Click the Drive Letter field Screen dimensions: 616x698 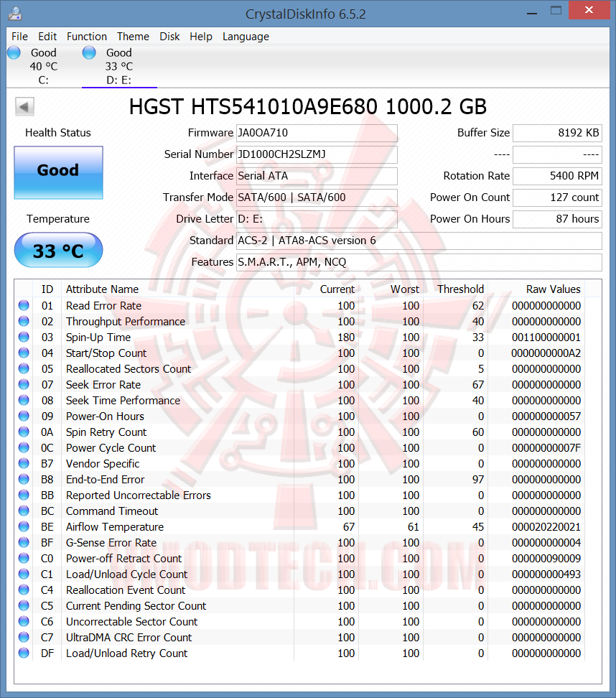[317, 219]
